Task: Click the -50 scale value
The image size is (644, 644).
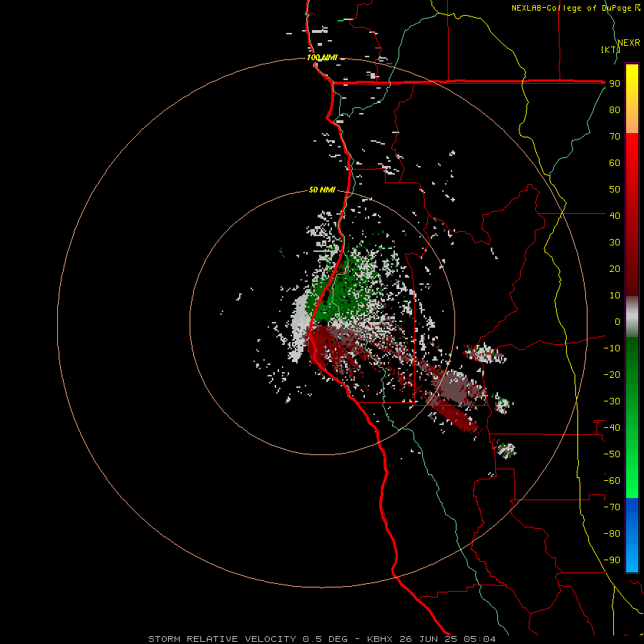Action: 612,454
